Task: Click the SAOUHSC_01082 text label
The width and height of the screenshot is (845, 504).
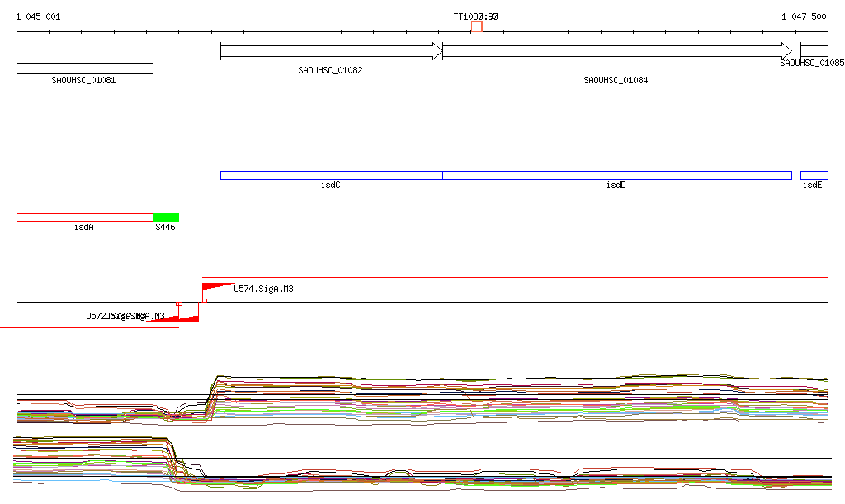Action: click(x=330, y=71)
